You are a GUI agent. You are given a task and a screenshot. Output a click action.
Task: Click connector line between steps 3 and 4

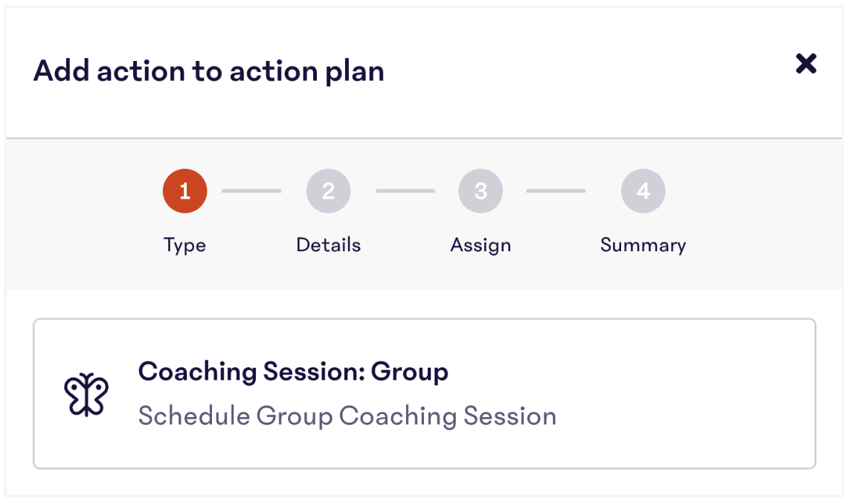556,191
